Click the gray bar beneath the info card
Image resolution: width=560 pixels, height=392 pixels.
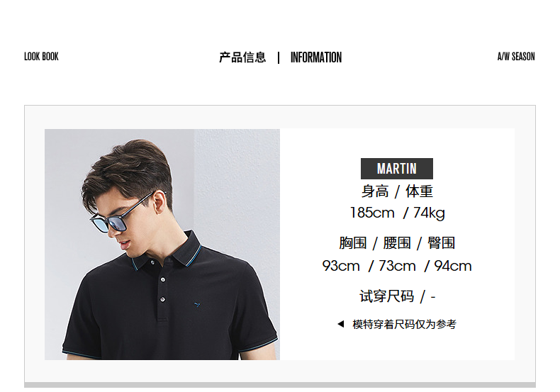280,385
